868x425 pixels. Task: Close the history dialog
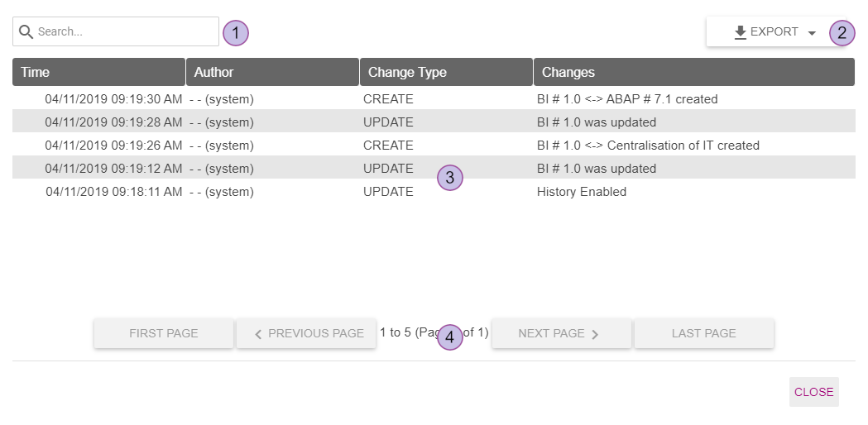pos(813,392)
